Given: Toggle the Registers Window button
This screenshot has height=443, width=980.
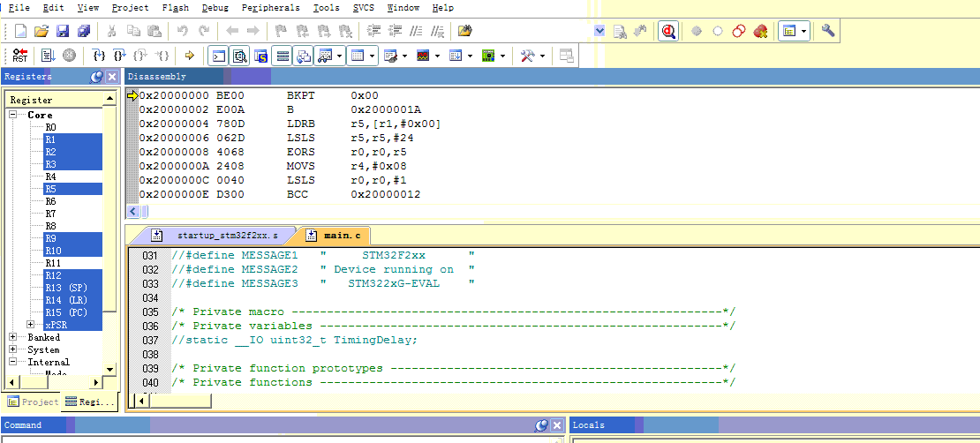Looking at the screenshot, I should pos(283,56).
